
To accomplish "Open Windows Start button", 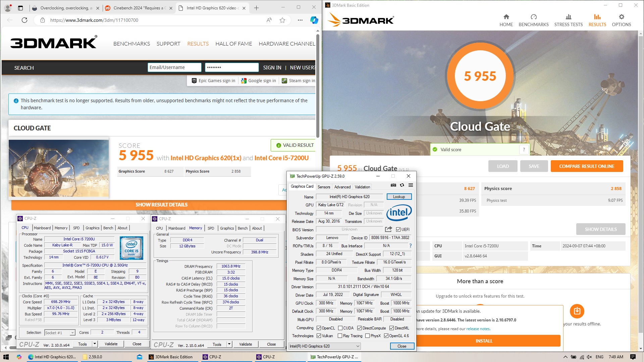I will 6,357.
